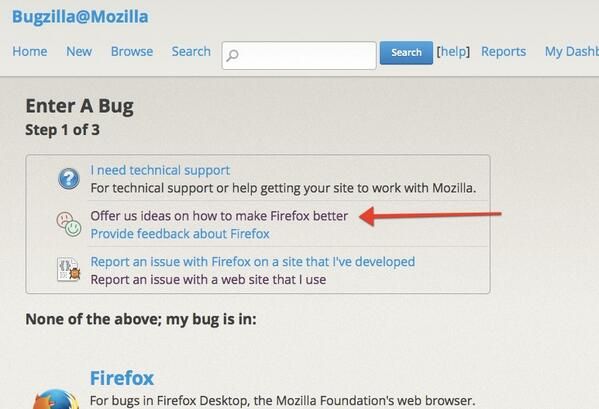Image resolution: width=599 pixels, height=409 pixels.
Task: Focus the quick search text field
Action: (299, 56)
